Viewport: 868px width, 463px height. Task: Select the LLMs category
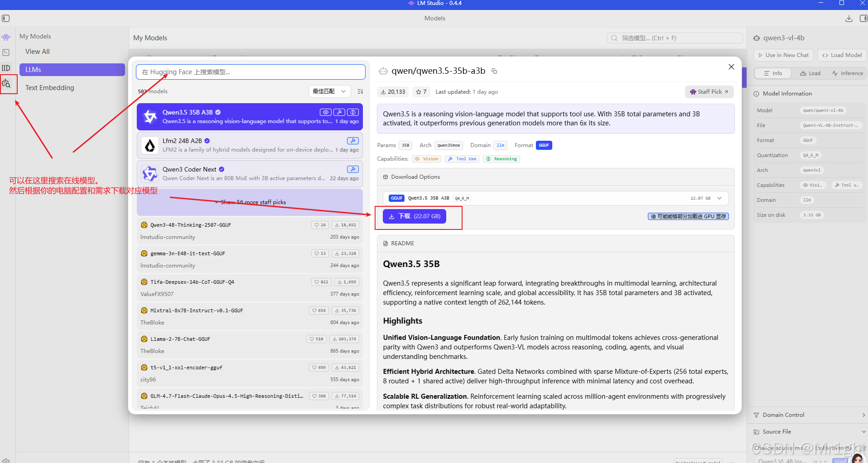pyautogui.click(x=72, y=70)
